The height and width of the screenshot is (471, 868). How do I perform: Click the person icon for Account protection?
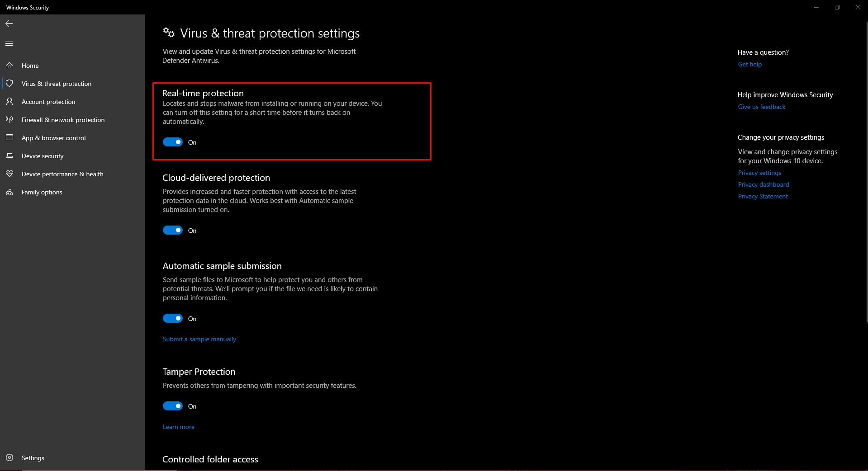(x=9, y=102)
